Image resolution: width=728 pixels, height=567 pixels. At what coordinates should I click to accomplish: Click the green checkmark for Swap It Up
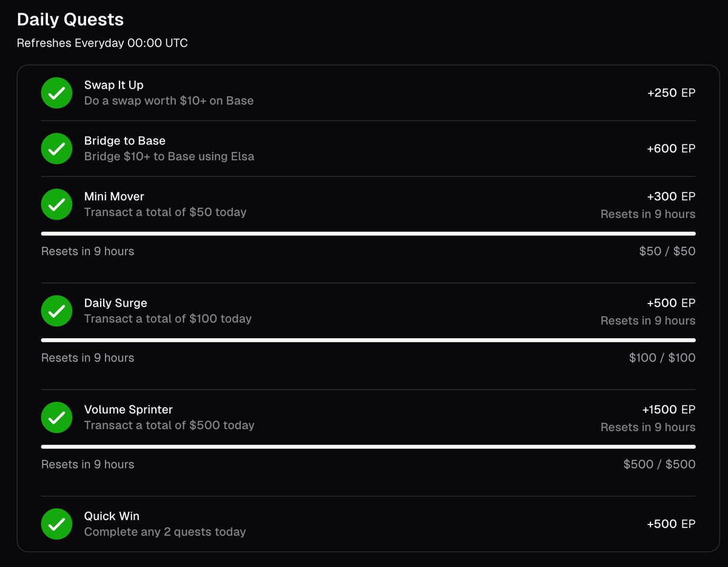click(x=56, y=93)
